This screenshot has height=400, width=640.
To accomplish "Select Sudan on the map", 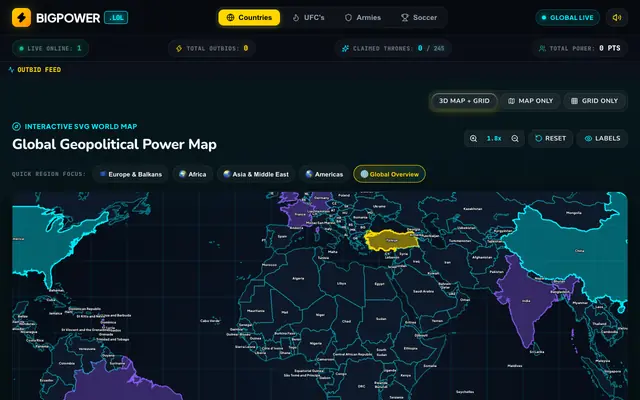I will [381, 319].
